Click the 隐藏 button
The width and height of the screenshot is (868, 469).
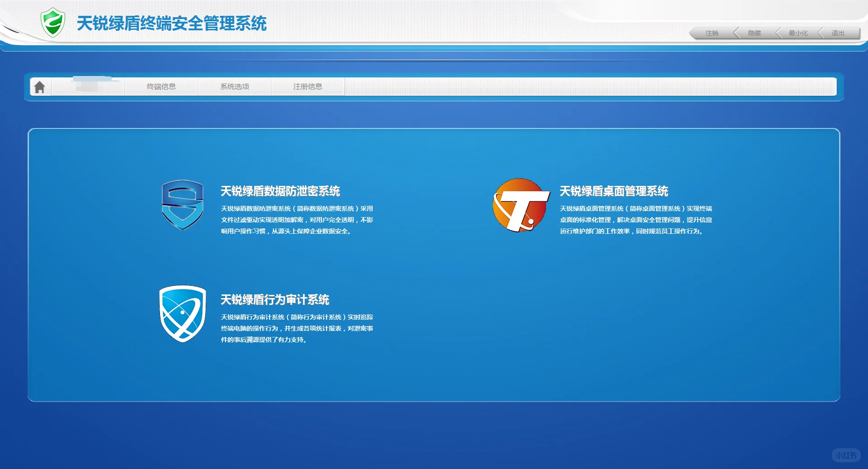click(x=755, y=33)
